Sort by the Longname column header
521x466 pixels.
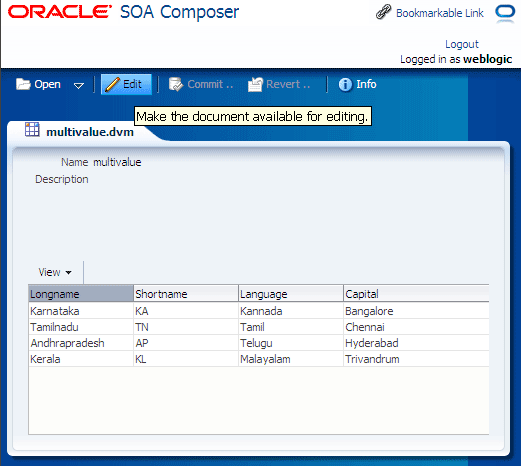pyautogui.click(x=81, y=294)
